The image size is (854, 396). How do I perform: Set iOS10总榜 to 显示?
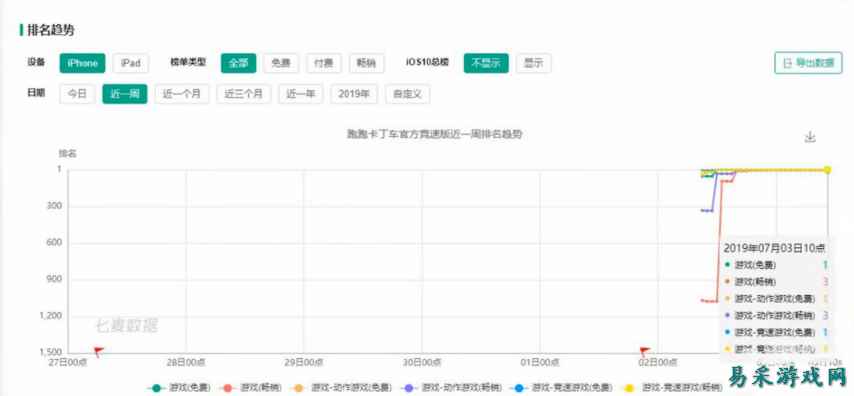(x=534, y=63)
